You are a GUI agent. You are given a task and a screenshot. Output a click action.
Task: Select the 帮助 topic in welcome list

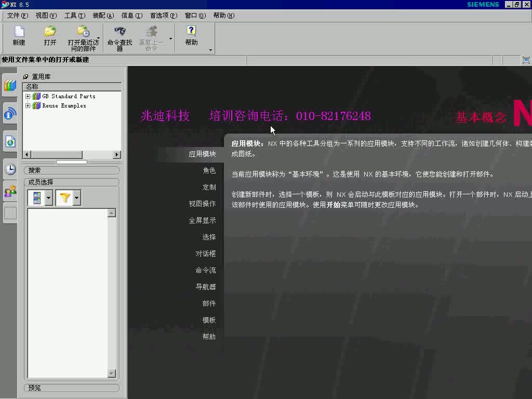click(x=209, y=337)
